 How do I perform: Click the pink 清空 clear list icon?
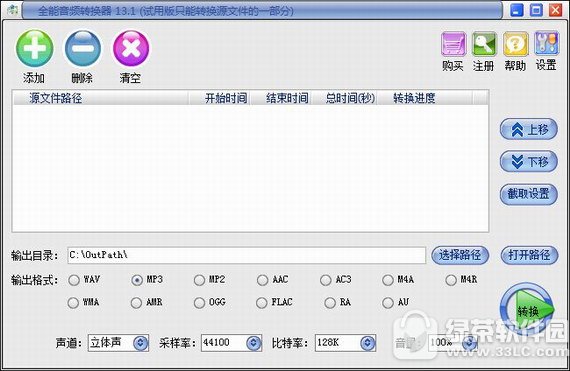point(131,48)
